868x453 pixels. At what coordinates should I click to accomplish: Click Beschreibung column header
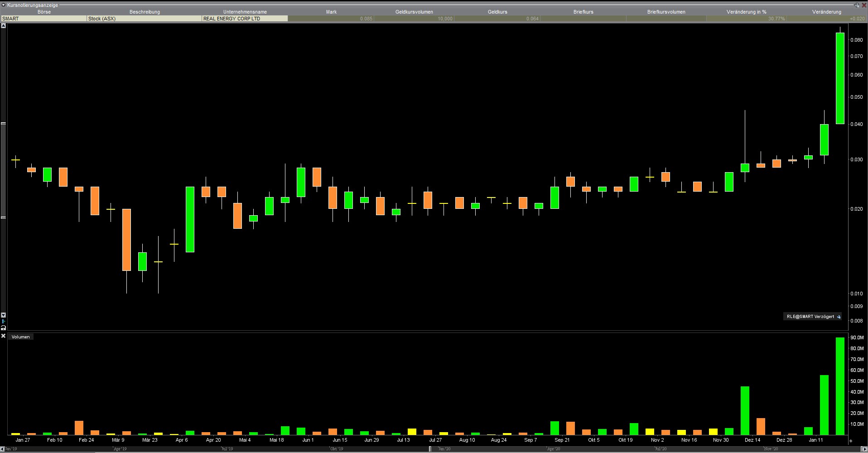pos(145,12)
